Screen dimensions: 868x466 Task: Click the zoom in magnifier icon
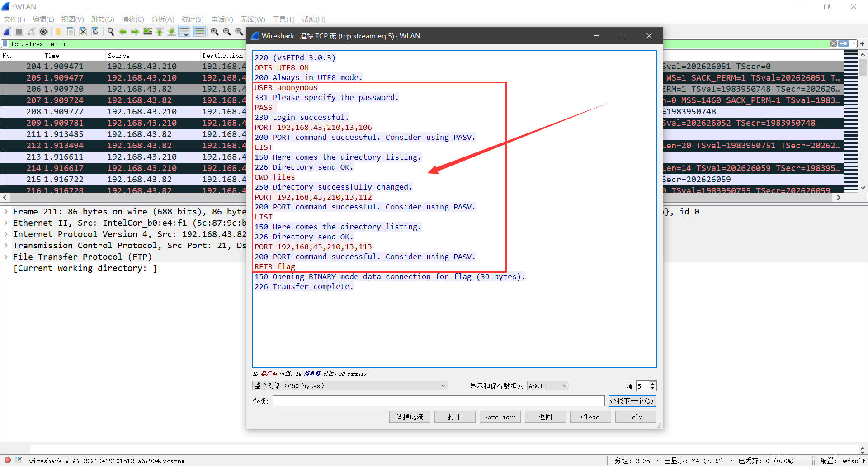click(215, 32)
